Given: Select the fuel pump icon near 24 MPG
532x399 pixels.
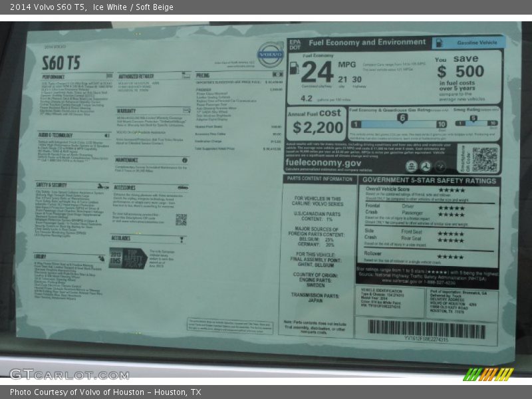Looking at the screenshot, I should pyautogui.click(x=295, y=66).
